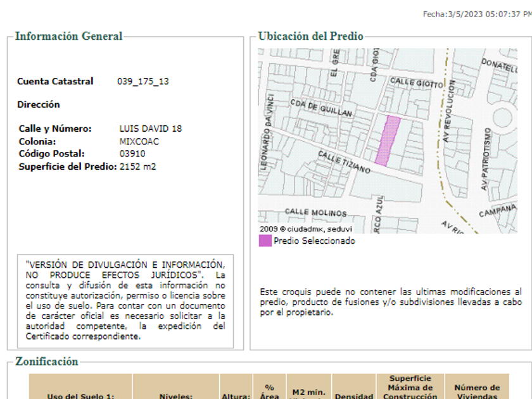This screenshot has width=532, height=399.
Task: Click the Calle Giotto map label
Action: point(417,82)
